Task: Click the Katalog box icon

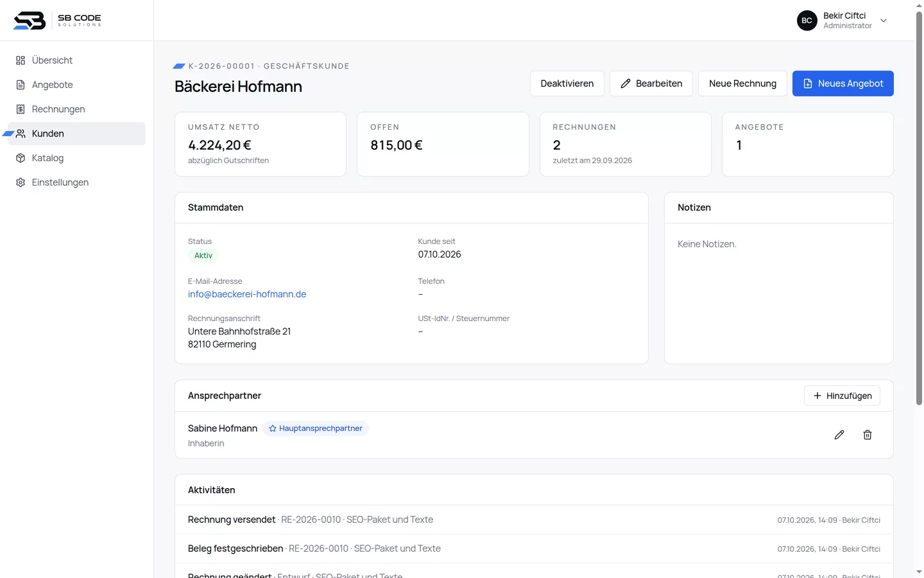Action: click(x=21, y=158)
